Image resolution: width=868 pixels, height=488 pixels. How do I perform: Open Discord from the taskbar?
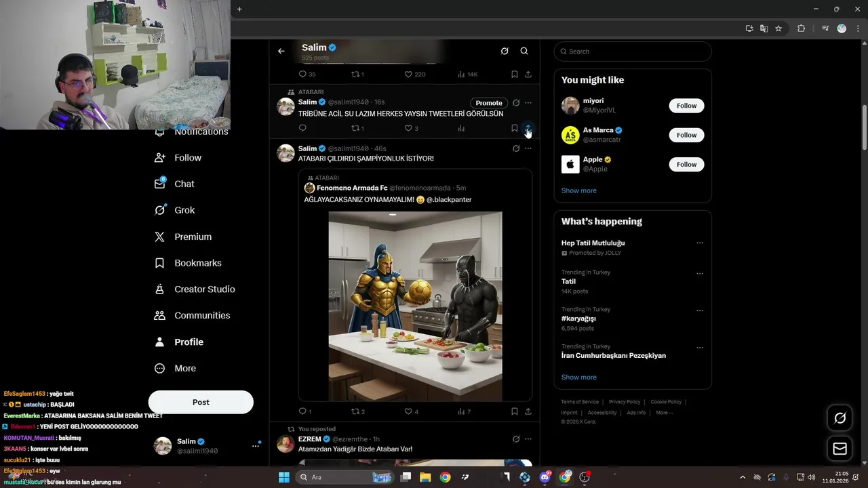click(545, 477)
